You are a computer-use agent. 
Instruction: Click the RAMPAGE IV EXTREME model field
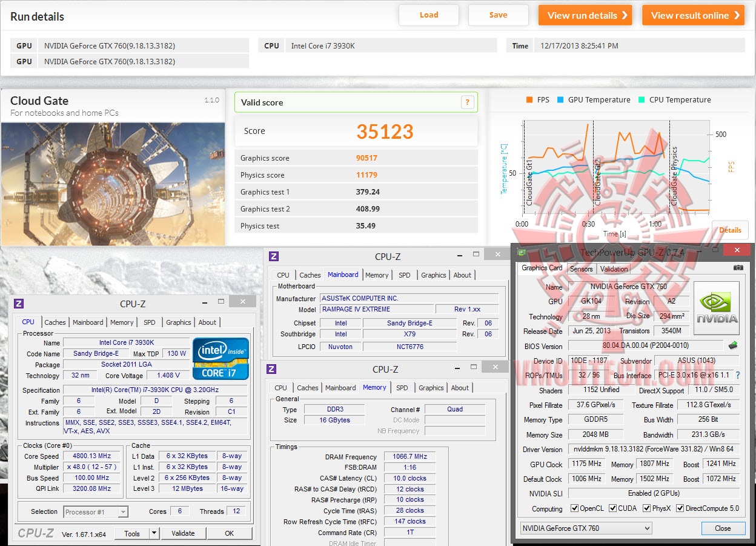pyautogui.click(x=376, y=309)
